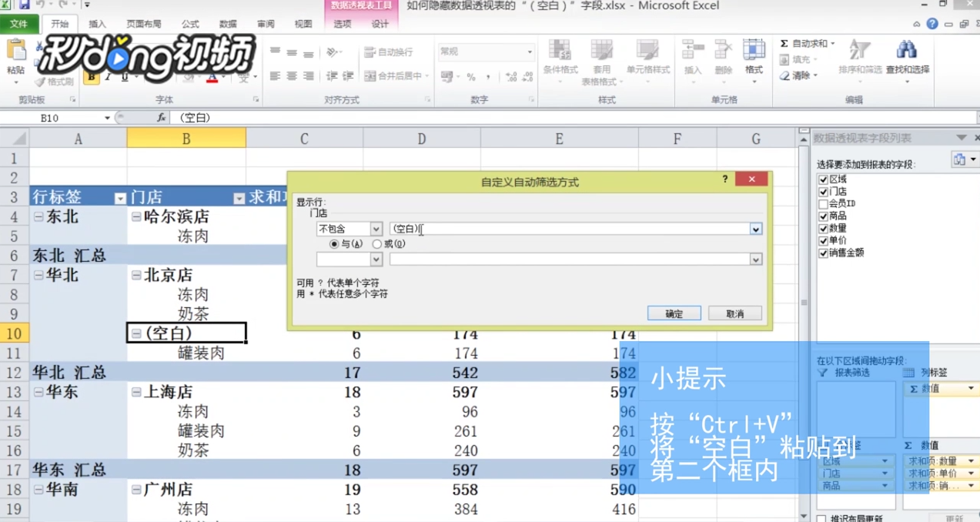
Task: Collapse the 上海店 group
Action: (136, 392)
